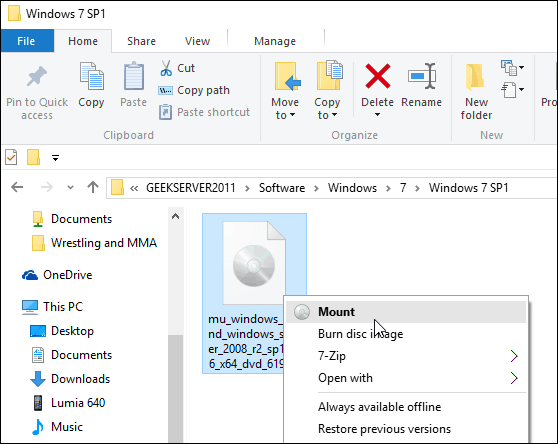Switch to the Home ribbon tab

[83, 41]
